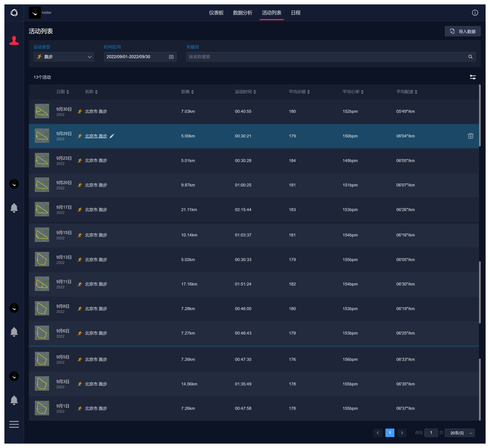Click the pencil edit icon on 9月29日 row
490x448 pixels.
click(112, 136)
